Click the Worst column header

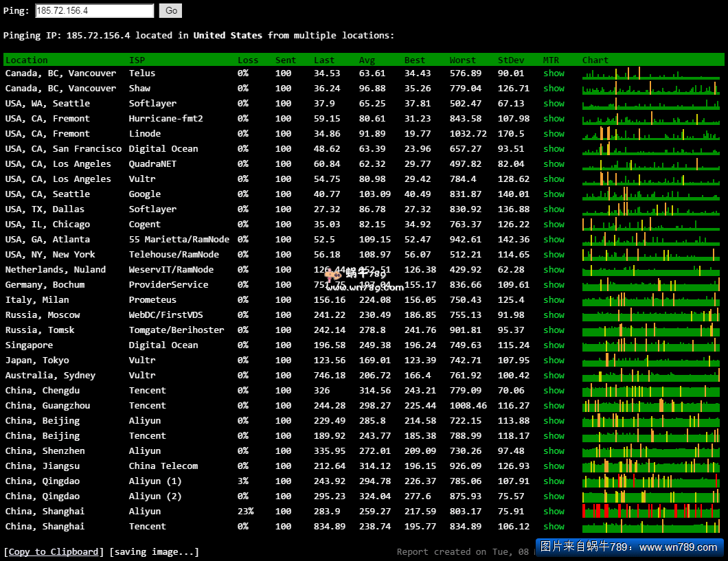pyautogui.click(x=463, y=60)
